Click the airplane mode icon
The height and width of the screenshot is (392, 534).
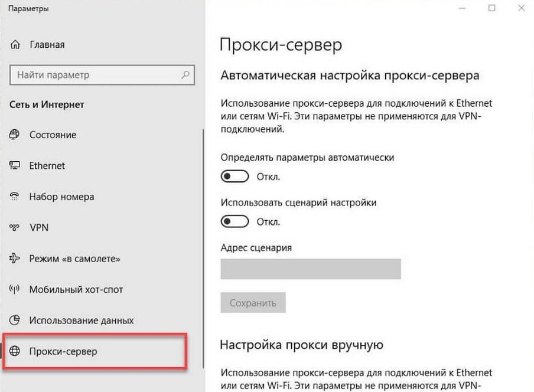[x=14, y=258]
